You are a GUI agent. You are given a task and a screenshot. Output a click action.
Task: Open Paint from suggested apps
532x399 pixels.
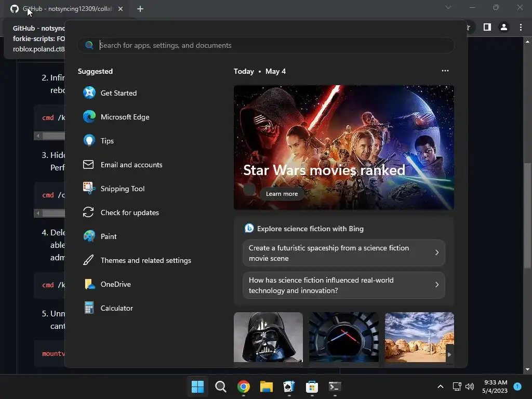coord(100,236)
